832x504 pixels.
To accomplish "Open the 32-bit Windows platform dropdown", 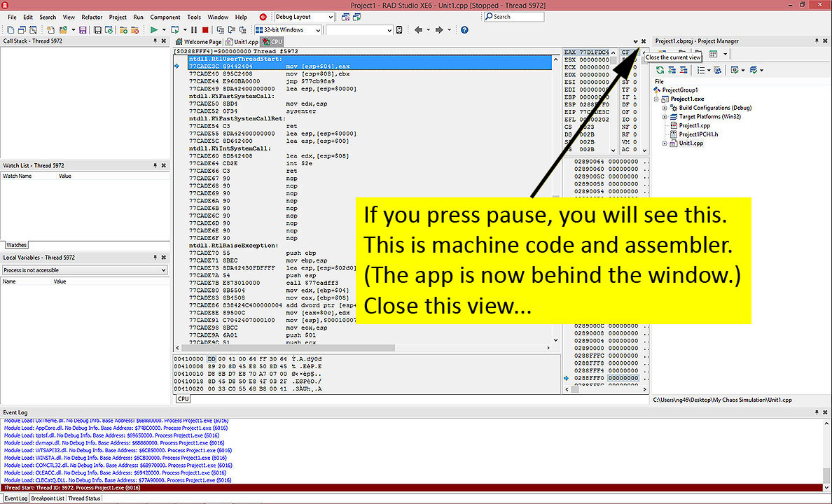I will (x=318, y=30).
